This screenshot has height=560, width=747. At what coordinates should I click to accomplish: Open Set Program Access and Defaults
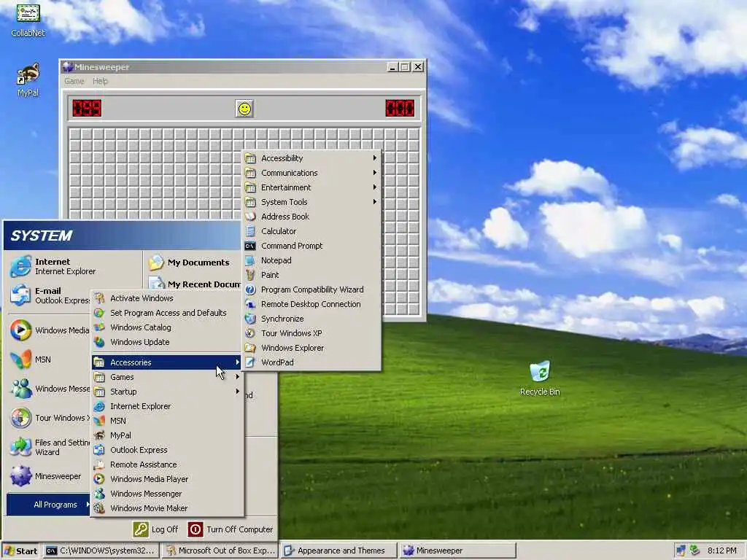click(x=167, y=313)
